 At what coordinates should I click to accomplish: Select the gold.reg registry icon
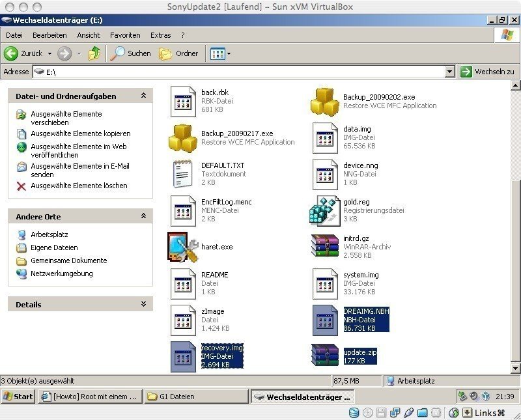[324, 211]
